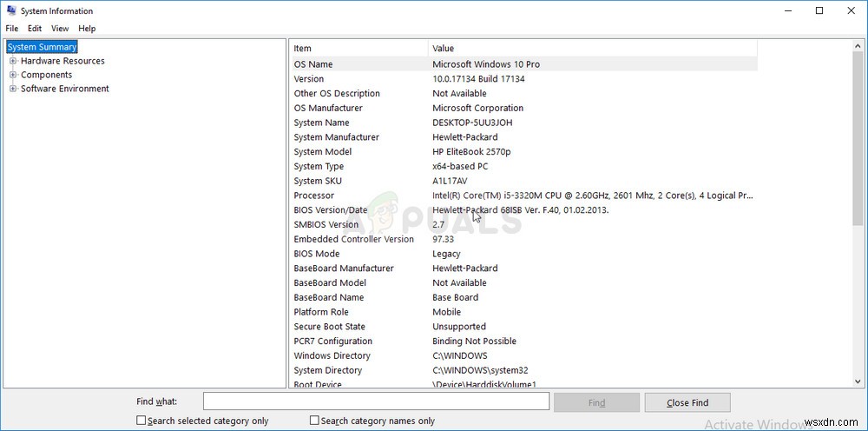Viewport: 868px width, 431px height.
Task: Open the View menu
Action: 60,29
